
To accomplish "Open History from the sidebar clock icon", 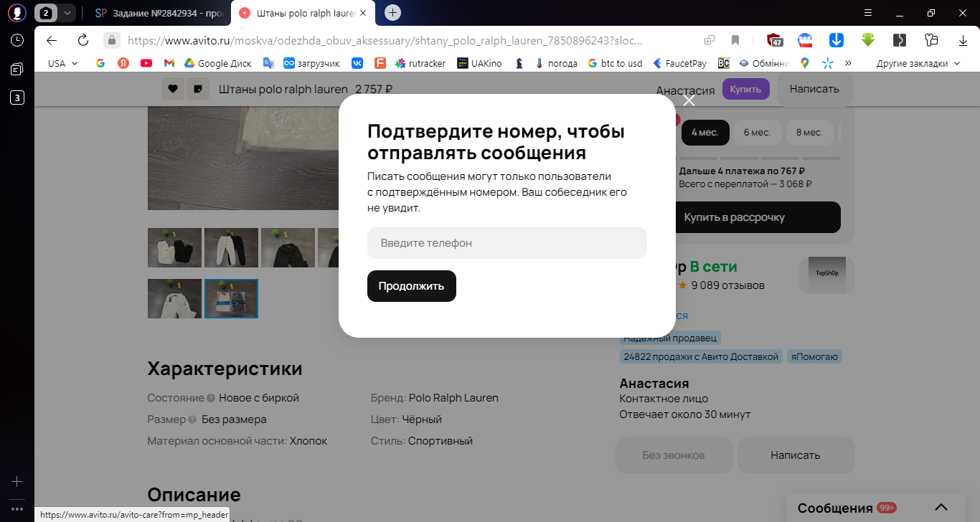I will (17, 40).
